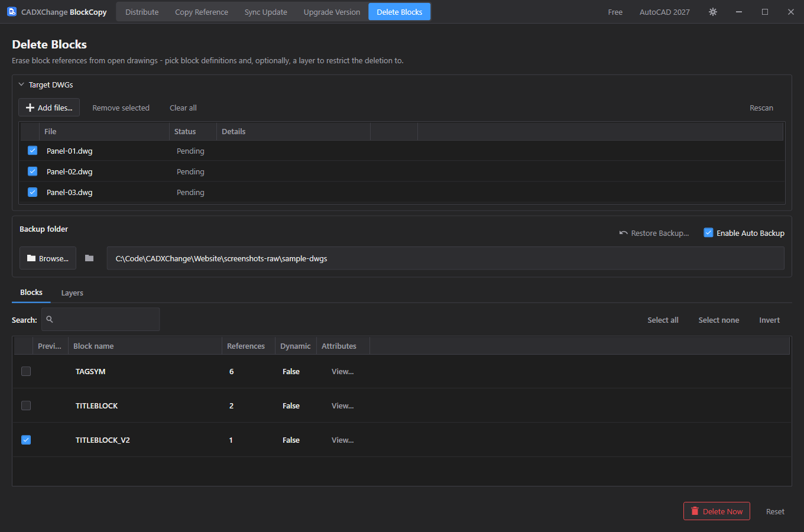Select the Panel-01.dwg file name

(x=70, y=151)
